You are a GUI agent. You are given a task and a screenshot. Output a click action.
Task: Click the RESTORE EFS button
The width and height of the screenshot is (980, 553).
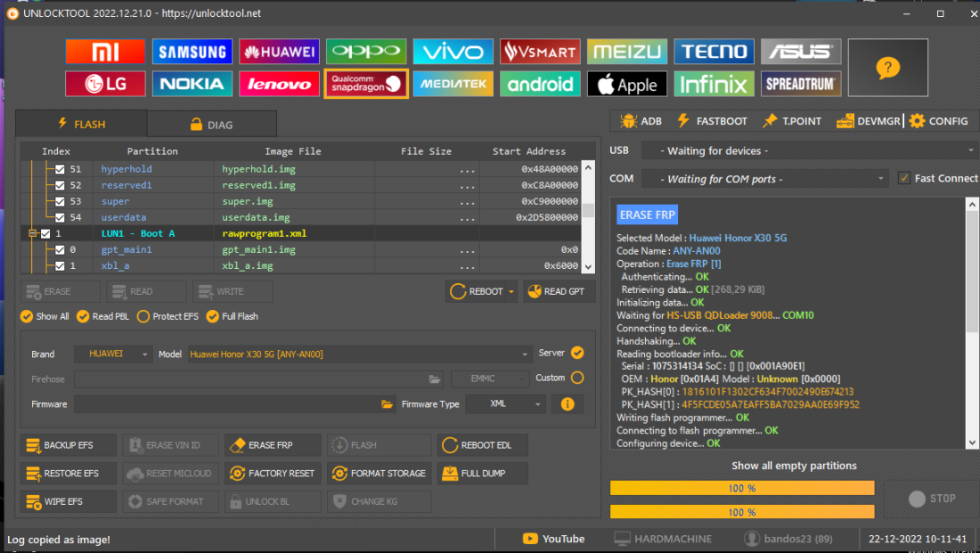click(x=69, y=474)
